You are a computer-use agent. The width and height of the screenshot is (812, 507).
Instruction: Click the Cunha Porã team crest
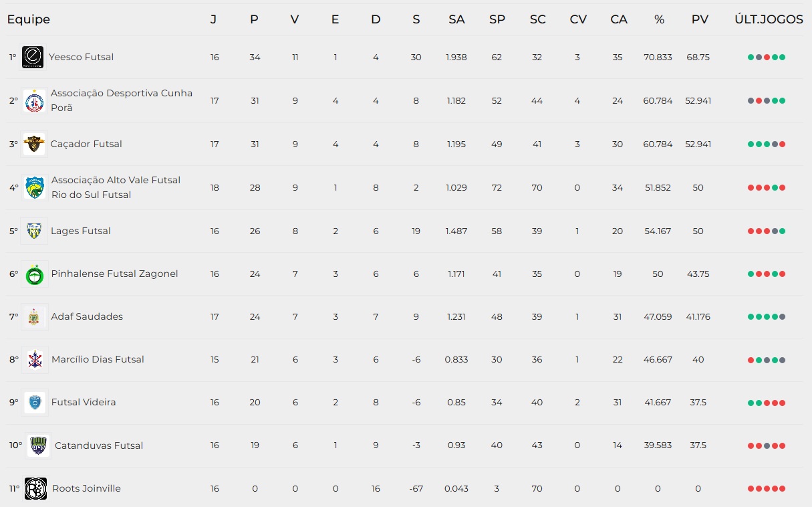[33, 100]
